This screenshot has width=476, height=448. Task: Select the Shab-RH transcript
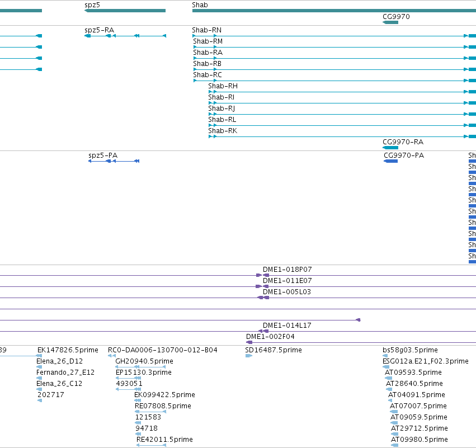tap(223, 86)
